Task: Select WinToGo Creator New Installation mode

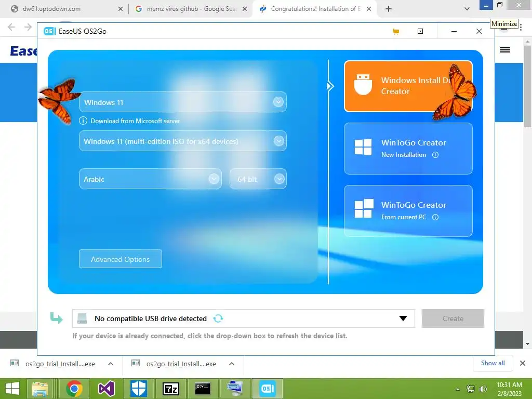Action: (408, 149)
